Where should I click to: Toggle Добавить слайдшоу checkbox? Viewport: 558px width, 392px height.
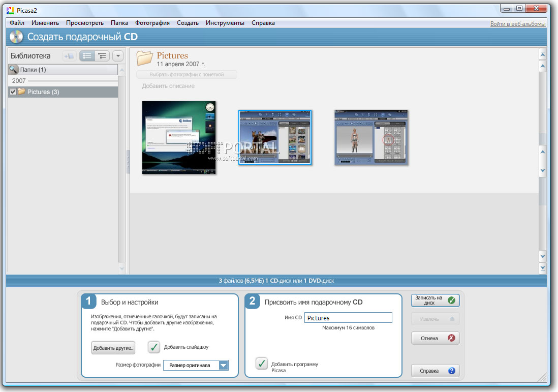[x=154, y=347]
